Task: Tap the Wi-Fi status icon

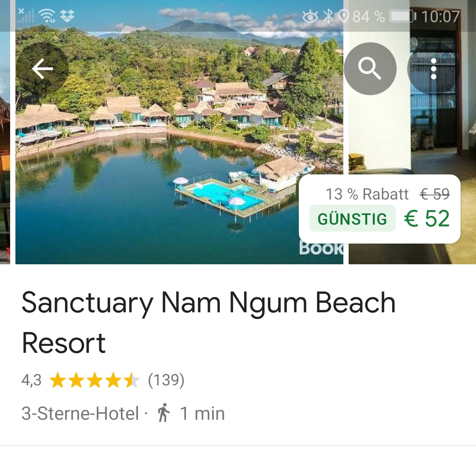Action: tap(47, 16)
